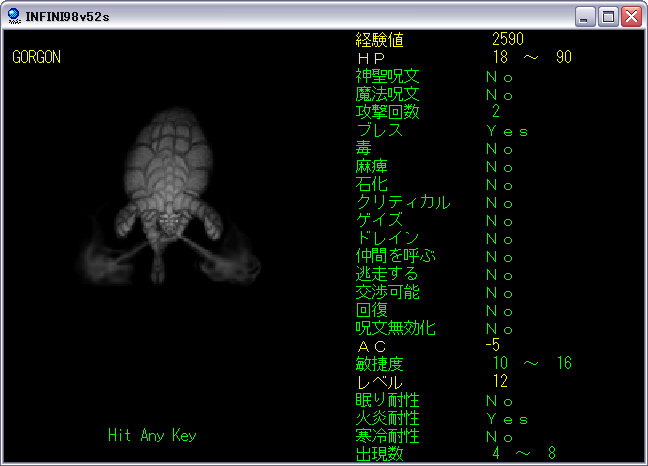
Task: Click the No value beside ゲイズ
Action: point(499,221)
